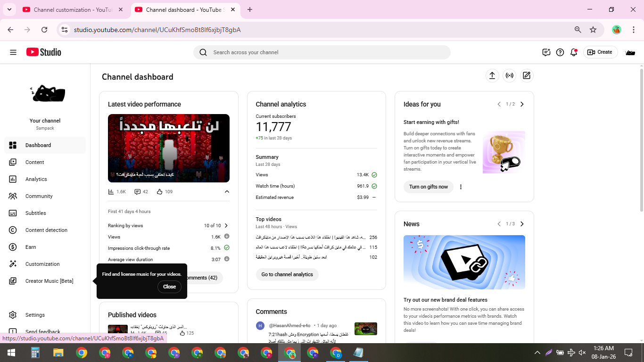
Task: Open the notifications bell
Action: coord(574,52)
